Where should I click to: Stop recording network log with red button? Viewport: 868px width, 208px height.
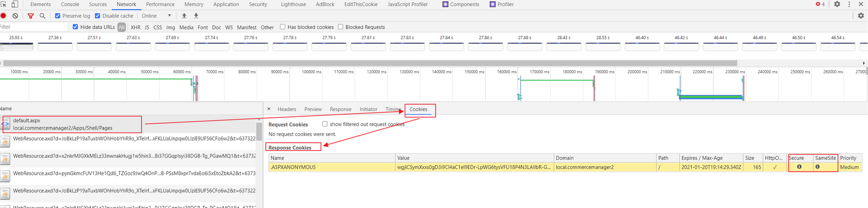tap(3, 16)
